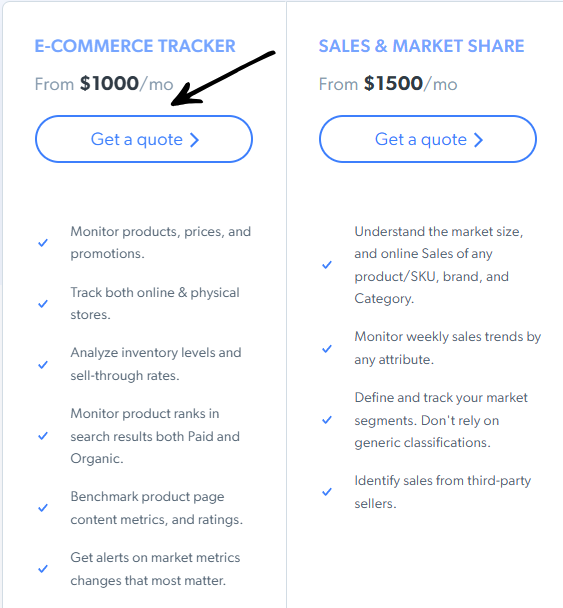Click checkmark beside Get alerts on market metrics
Screen dimensions: 563x608
(43, 569)
